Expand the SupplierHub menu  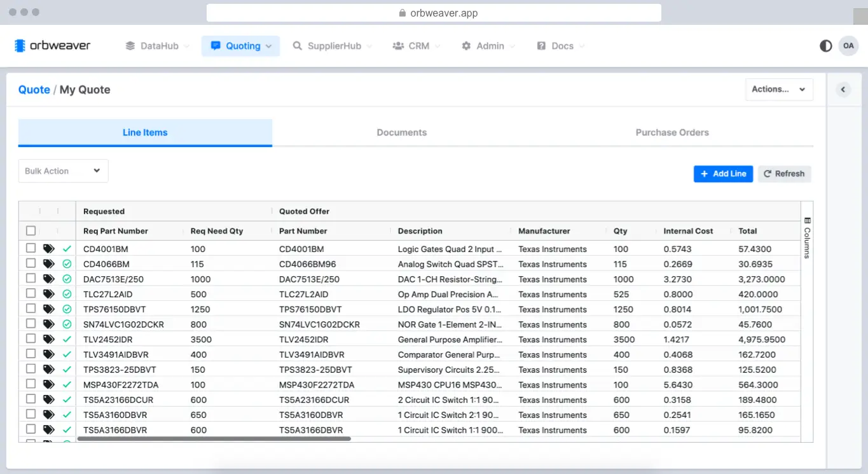click(332, 46)
